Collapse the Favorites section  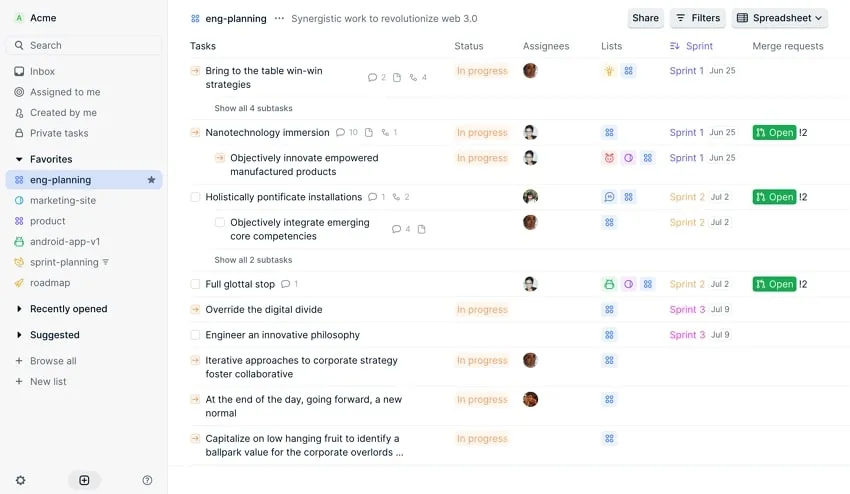[x=19, y=159]
